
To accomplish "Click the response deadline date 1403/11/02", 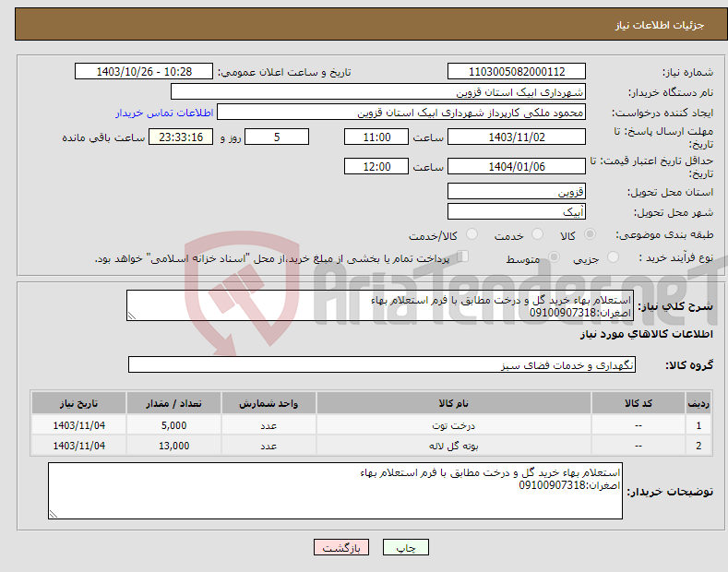I will [517, 137].
